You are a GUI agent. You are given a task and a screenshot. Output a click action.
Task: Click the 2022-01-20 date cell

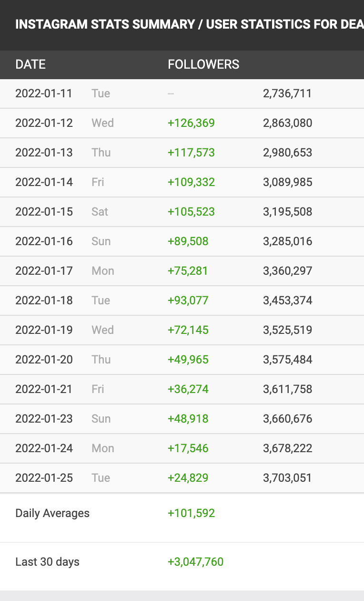pyautogui.click(x=44, y=360)
